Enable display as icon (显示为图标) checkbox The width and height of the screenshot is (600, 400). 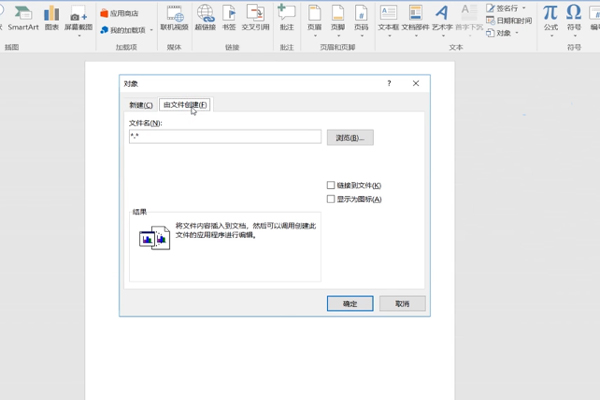click(x=331, y=199)
